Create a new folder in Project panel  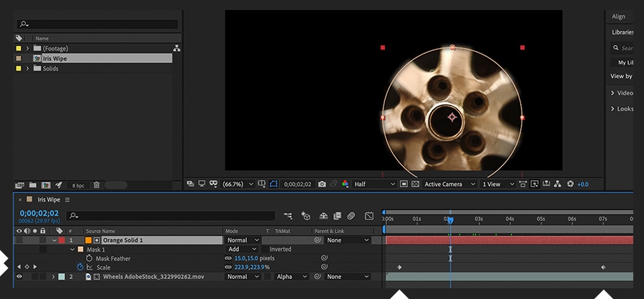tap(32, 185)
